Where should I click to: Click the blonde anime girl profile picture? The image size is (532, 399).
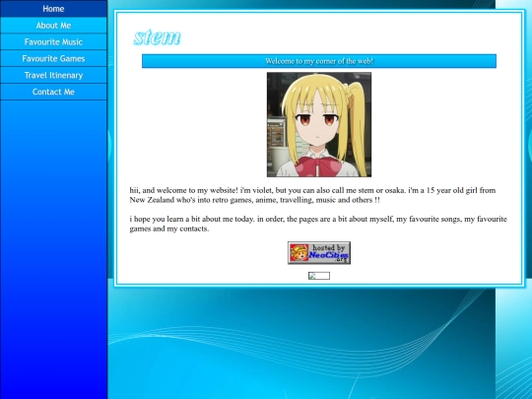pyautogui.click(x=319, y=124)
